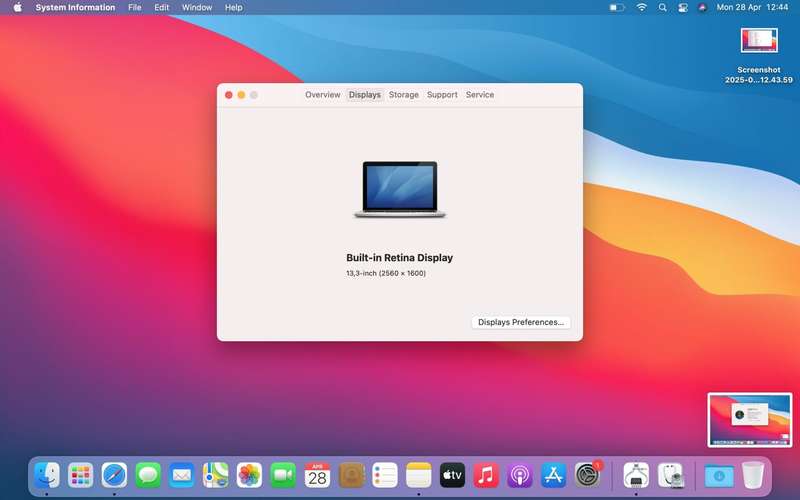The width and height of the screenshot is (800, 500).
Task: Click the Built-in Retina Display heading
Action: coord(399,258)
